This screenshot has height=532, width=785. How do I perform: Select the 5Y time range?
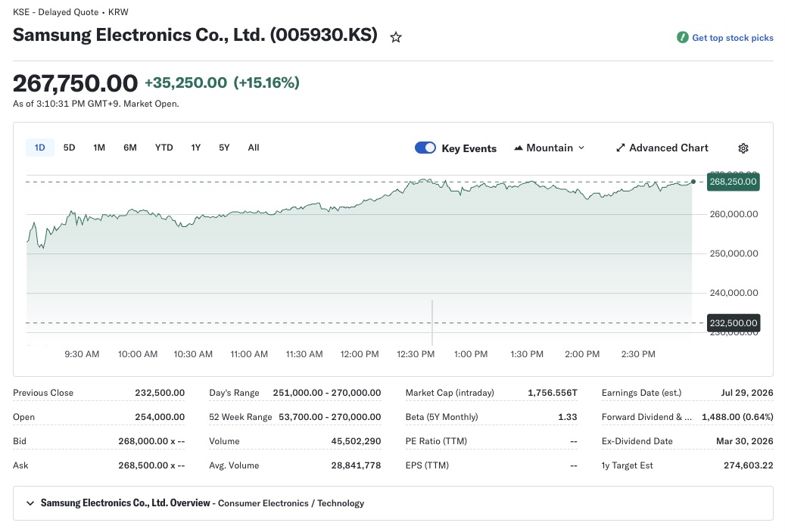point(224,148)
